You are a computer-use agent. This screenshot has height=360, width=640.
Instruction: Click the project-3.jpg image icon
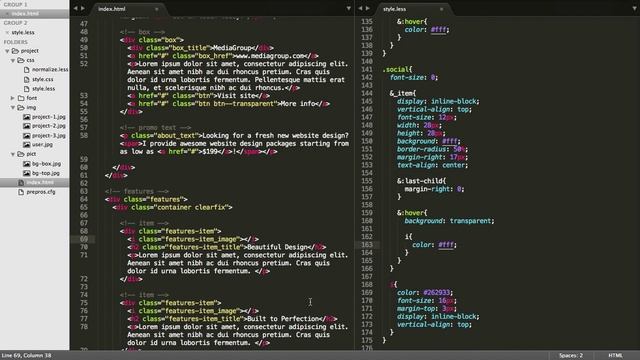[x=27, y=136]
